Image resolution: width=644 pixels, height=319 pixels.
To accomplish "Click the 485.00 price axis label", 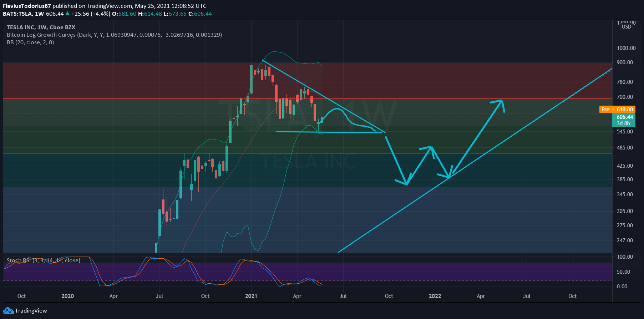I will pyautogui.click(x=625, y=148).
